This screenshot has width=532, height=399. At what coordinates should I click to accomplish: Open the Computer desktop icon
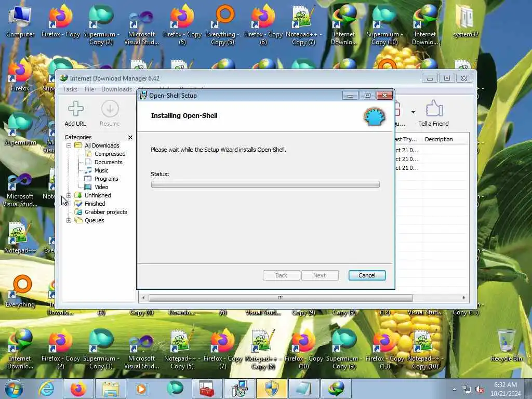[20, 21]
